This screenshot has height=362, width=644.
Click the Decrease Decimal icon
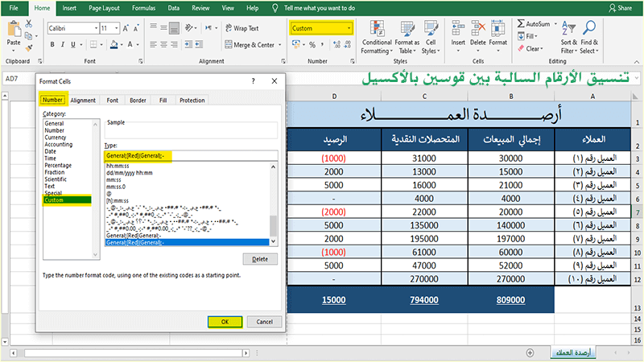click(x=348, y=44)
